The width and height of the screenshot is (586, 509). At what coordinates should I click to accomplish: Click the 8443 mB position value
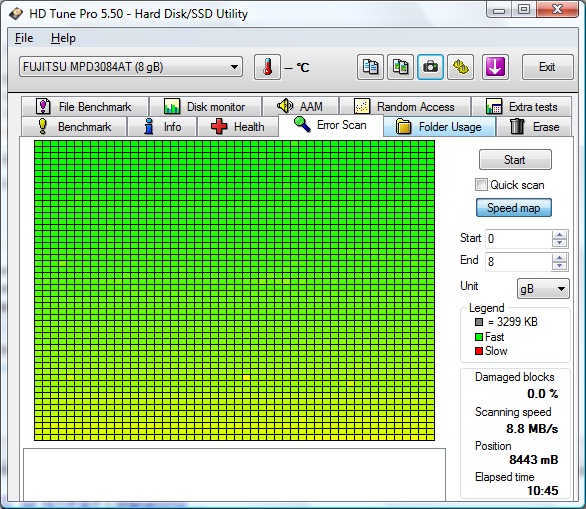click(x=533, y=460)
